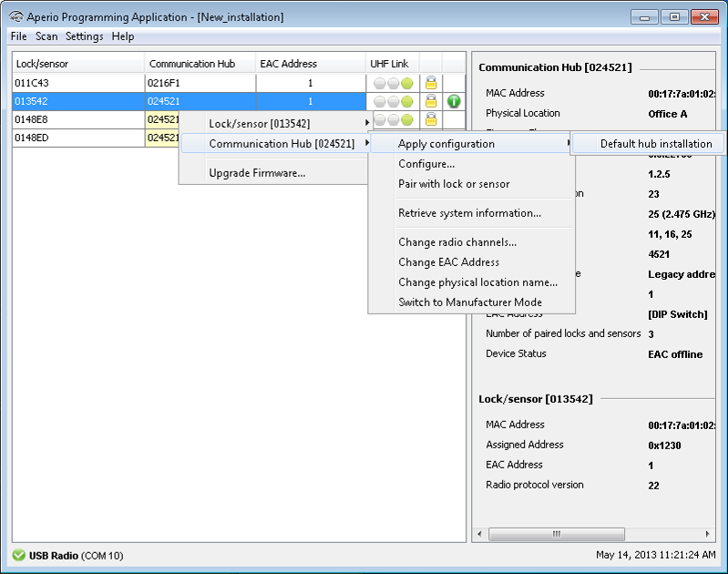The image size is (728, 574).
Task: Choose Change EAC Address
Action: [x=471, y=261]
